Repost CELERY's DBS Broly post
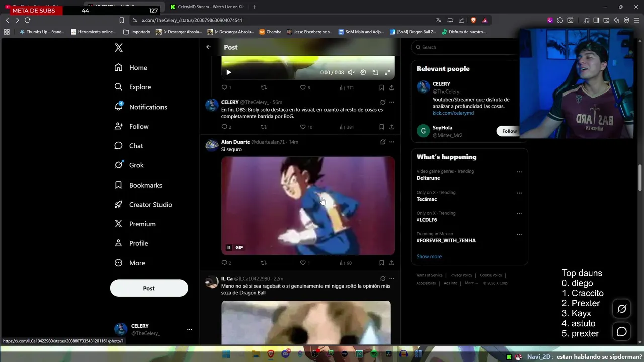This screenshot has width=644, height=362. coord(264,127)
